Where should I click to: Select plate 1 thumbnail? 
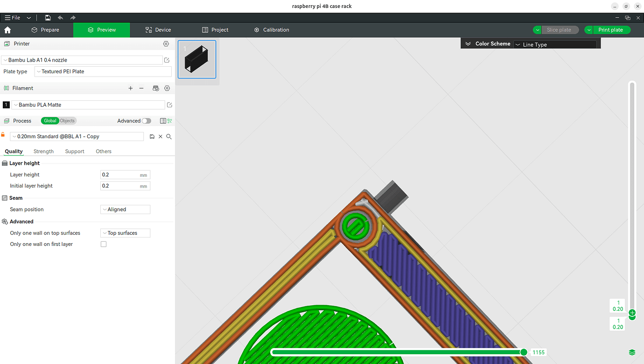click(x=197, y=59)
